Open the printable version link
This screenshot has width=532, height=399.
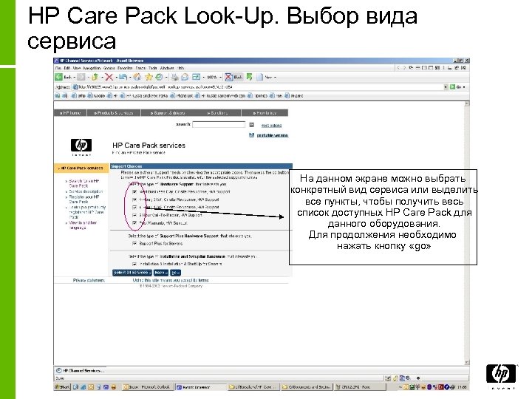coord(273,135)
